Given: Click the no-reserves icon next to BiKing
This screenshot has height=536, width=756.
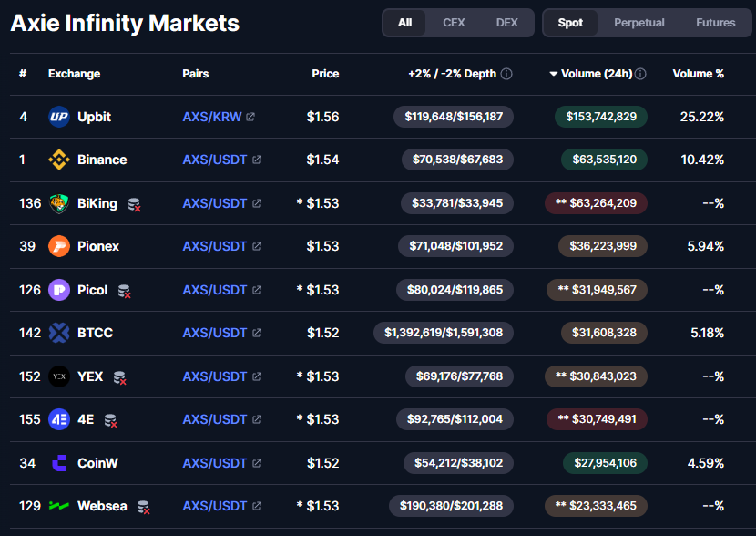Looking at the screenshot, I should (x=135, y=205).
